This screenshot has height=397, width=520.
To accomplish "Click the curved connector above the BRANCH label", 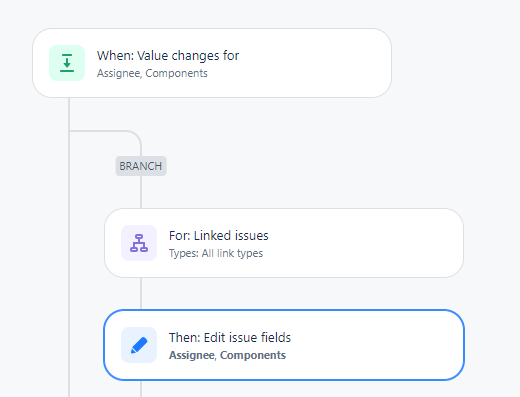I will tap(132, 133).
